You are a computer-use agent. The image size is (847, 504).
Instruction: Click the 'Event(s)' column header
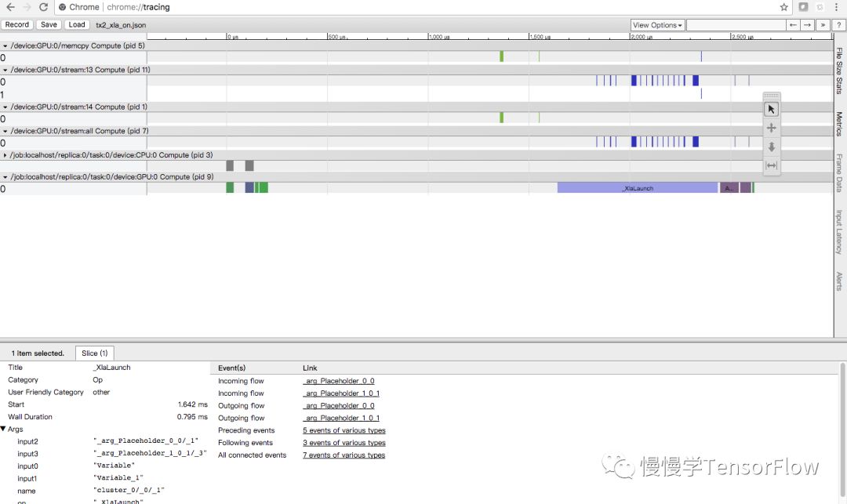tap(231, 368)
